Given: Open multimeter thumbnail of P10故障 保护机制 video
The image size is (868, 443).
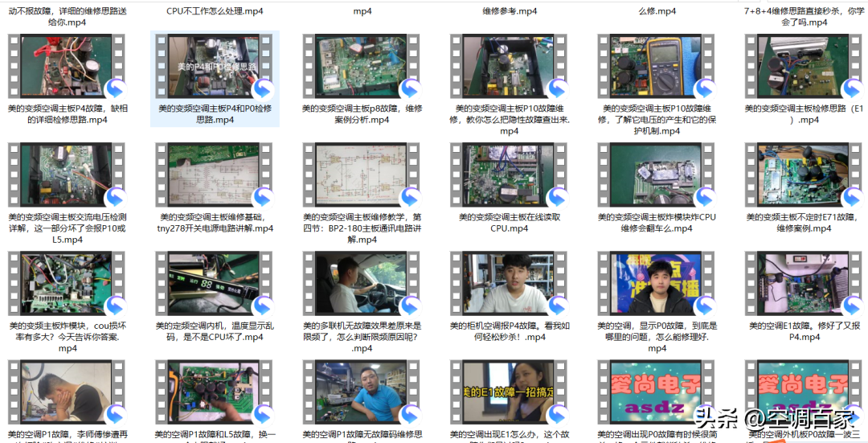Looking at the screenshot, I should tap(657, 67).
